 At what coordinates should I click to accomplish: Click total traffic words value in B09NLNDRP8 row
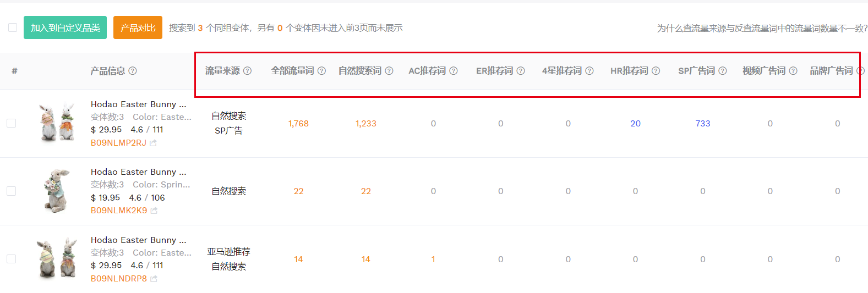[298, 259]
